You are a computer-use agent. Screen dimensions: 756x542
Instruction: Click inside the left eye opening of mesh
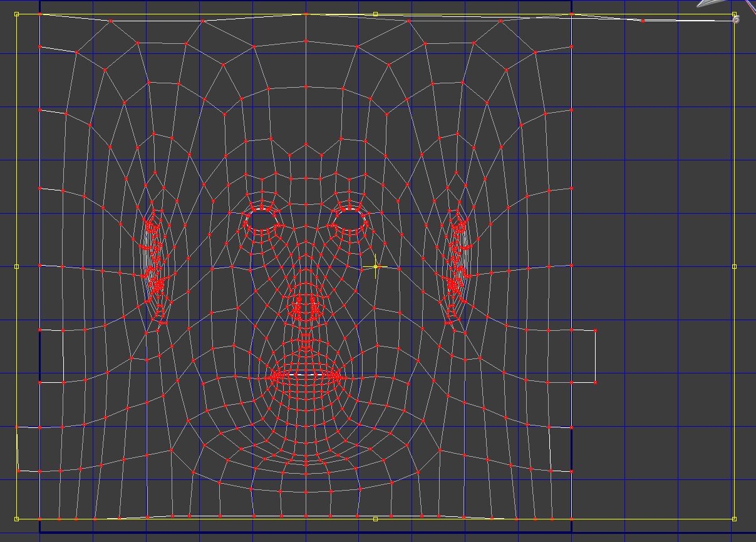(261, 219)
